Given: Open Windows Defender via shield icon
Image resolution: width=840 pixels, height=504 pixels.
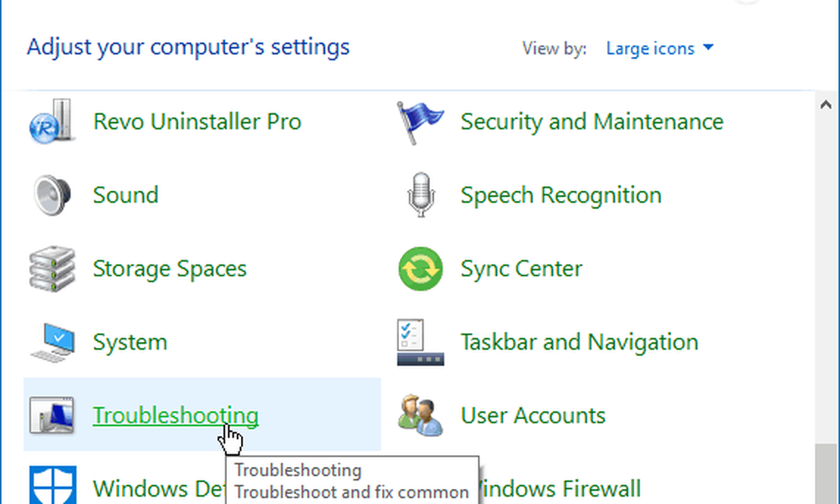Looking at the screenshot, I should pyautogui.click(x=53, y=486).
